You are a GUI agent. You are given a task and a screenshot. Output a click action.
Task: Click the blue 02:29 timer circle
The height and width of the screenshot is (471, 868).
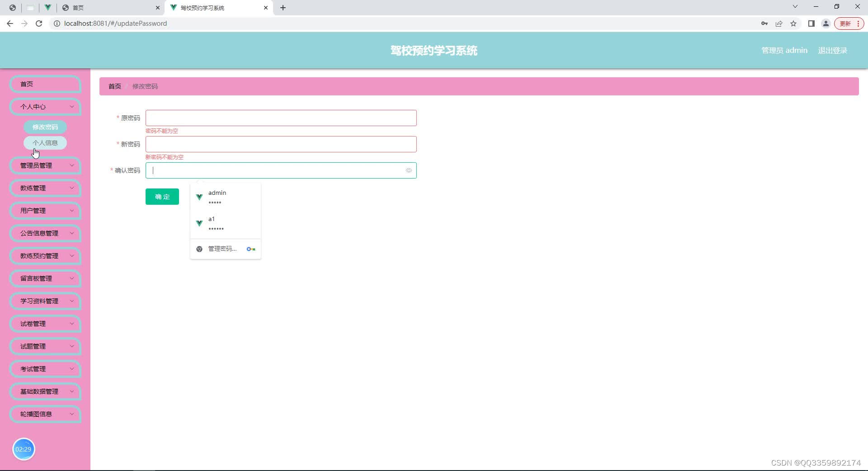[x=24, y=449]
